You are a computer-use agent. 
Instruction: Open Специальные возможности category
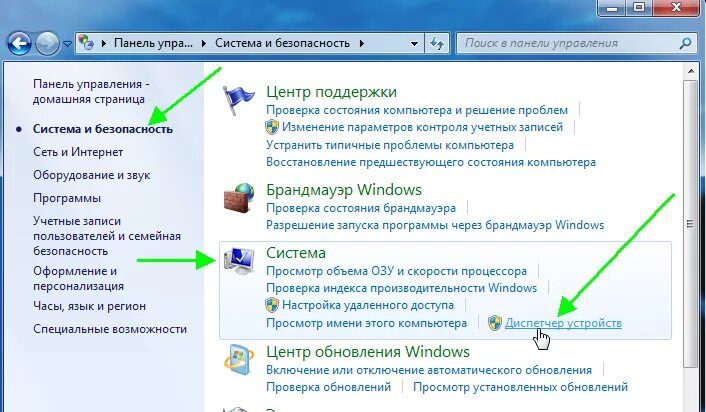pyautogui.click(x=110, y=329)
